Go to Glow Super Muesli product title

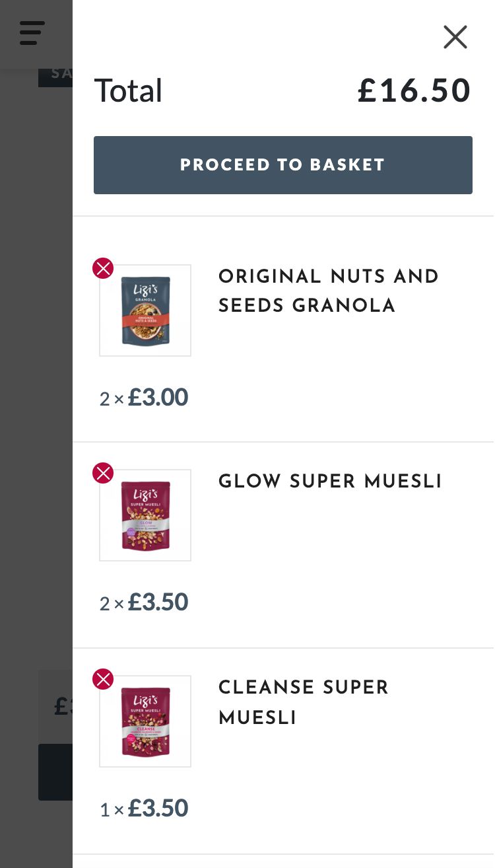click(x=330, y=482)
